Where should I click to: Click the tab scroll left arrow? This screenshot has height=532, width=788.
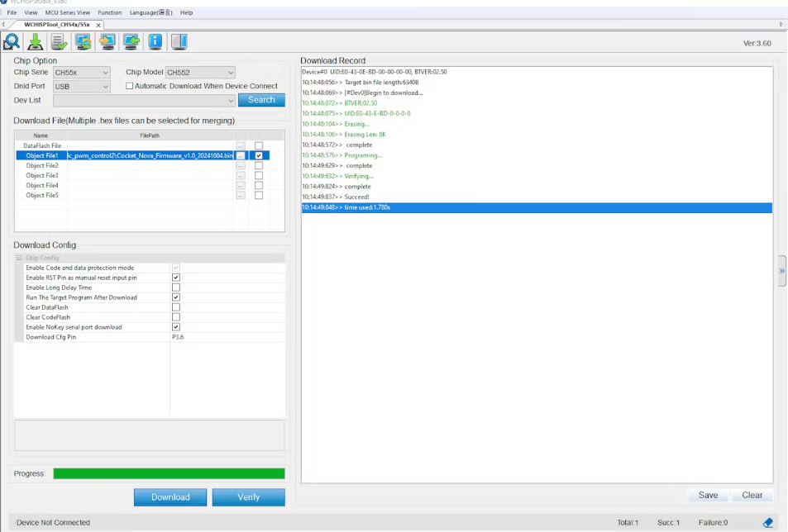coord(3,24)
